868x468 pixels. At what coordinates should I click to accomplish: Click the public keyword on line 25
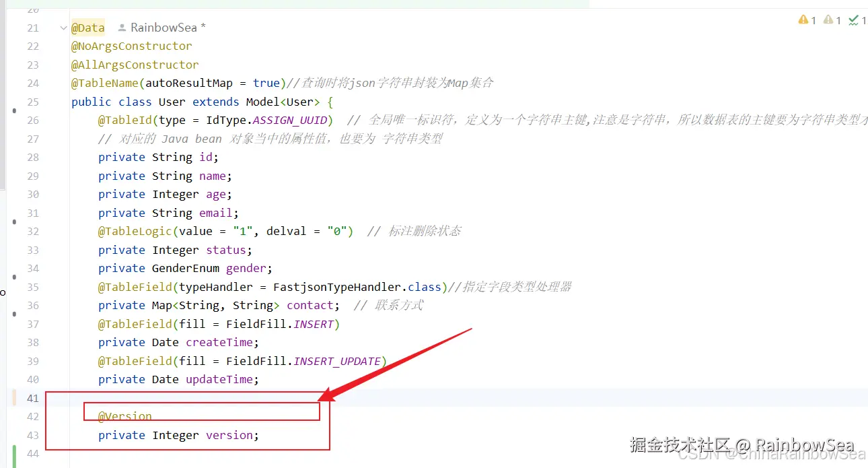tap(92, 102)
